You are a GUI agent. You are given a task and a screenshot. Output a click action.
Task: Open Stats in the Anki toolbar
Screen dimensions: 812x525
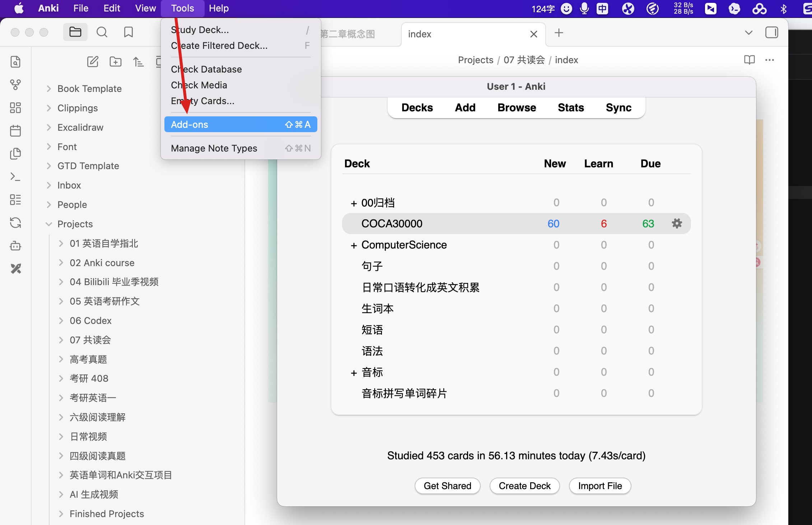pyautogui.click(x=571, y=107)
